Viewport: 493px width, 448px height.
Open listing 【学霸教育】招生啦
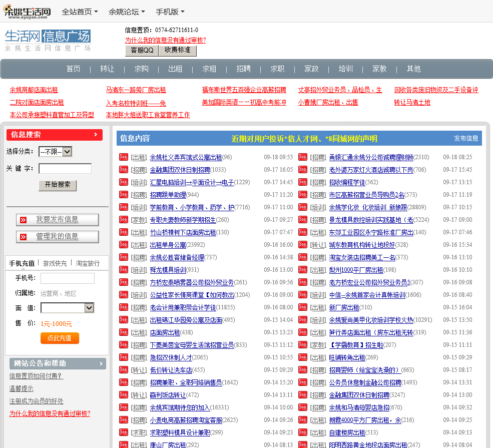coord(356,345)
